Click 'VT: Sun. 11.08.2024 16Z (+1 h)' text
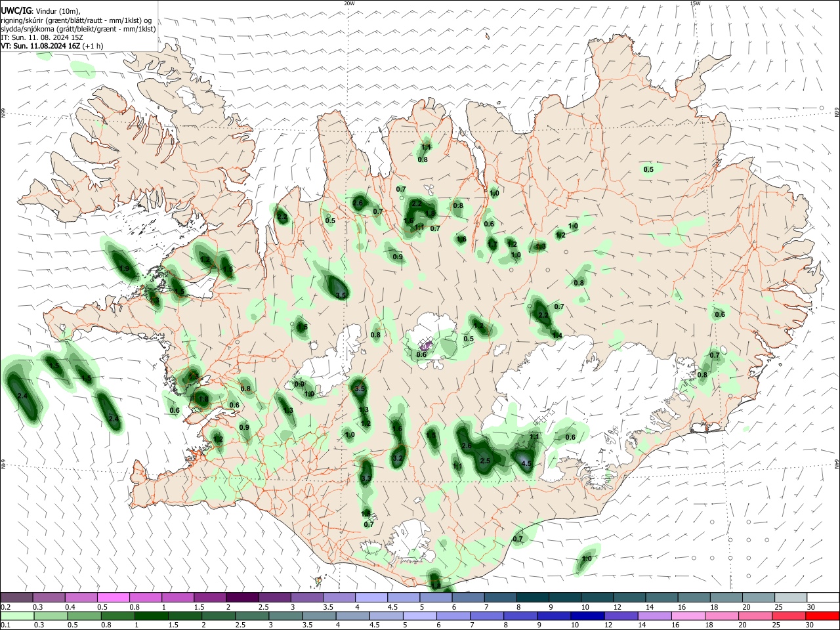 [x=52, y=46]
